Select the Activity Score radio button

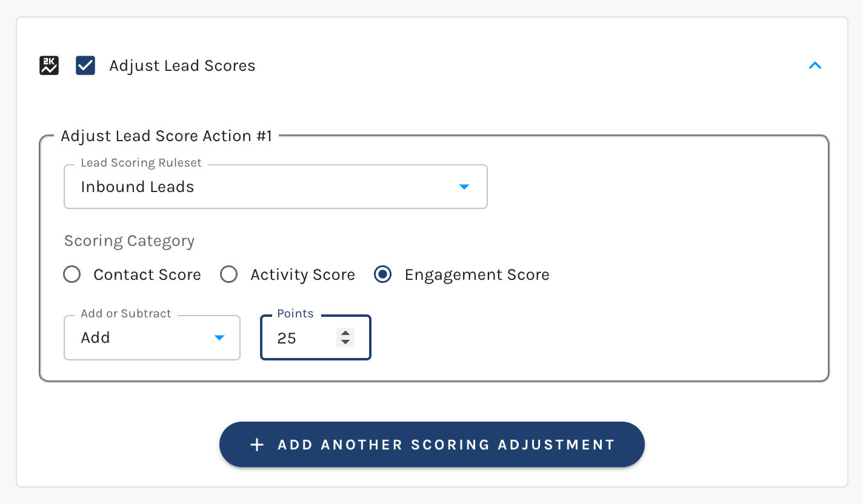point(228,275)
